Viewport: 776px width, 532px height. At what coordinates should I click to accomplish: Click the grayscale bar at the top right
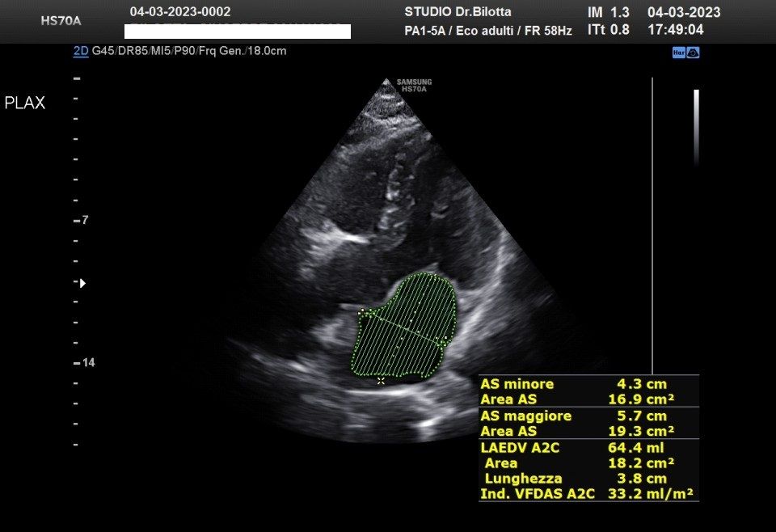pyautogui.click(x=696, y=125)
